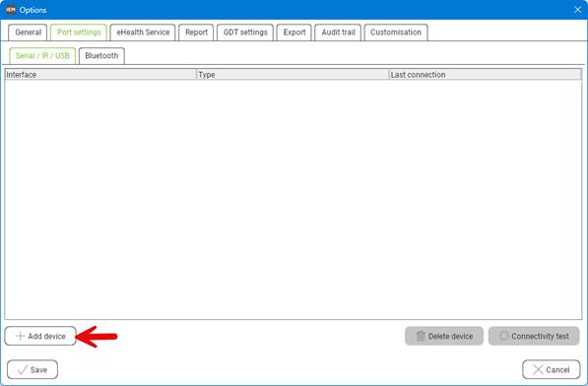Viewport: 588px width, 386px height.
Task: Select the Port settings tab
Action: [79, 32]
